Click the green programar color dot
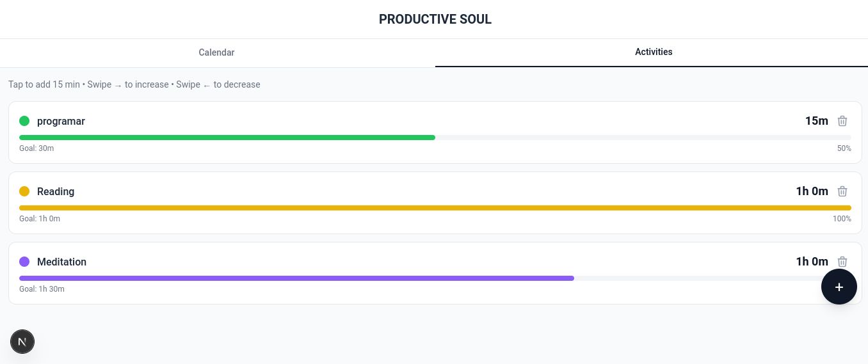 coord(24,121)
